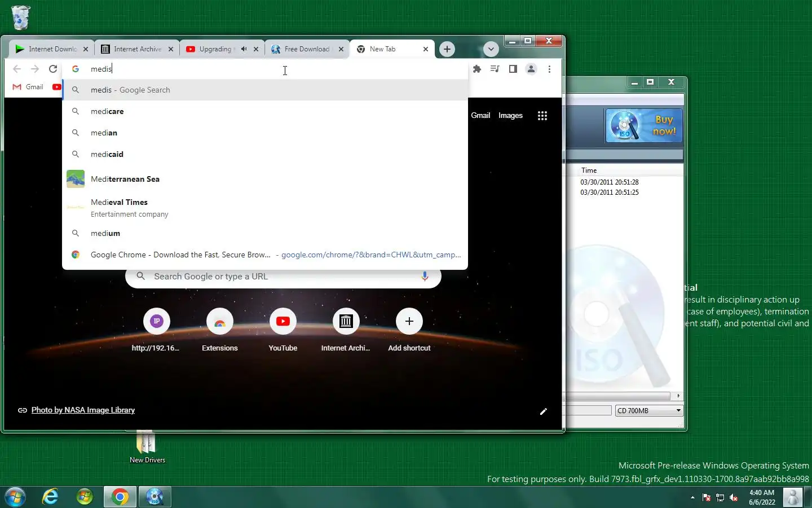
Task: Open the YouTube shortcut tile
Action: tap(283, 331)
